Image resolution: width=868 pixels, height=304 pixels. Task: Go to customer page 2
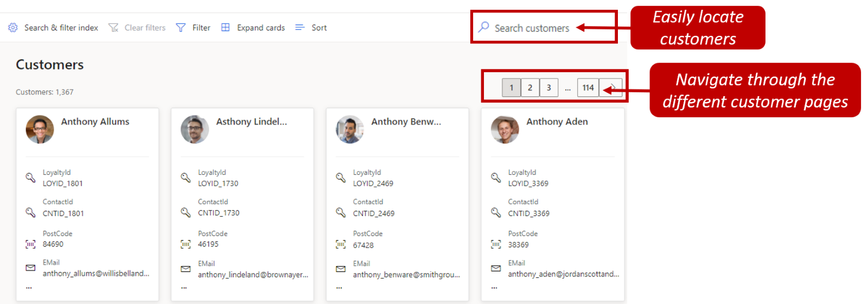[530, 87]
